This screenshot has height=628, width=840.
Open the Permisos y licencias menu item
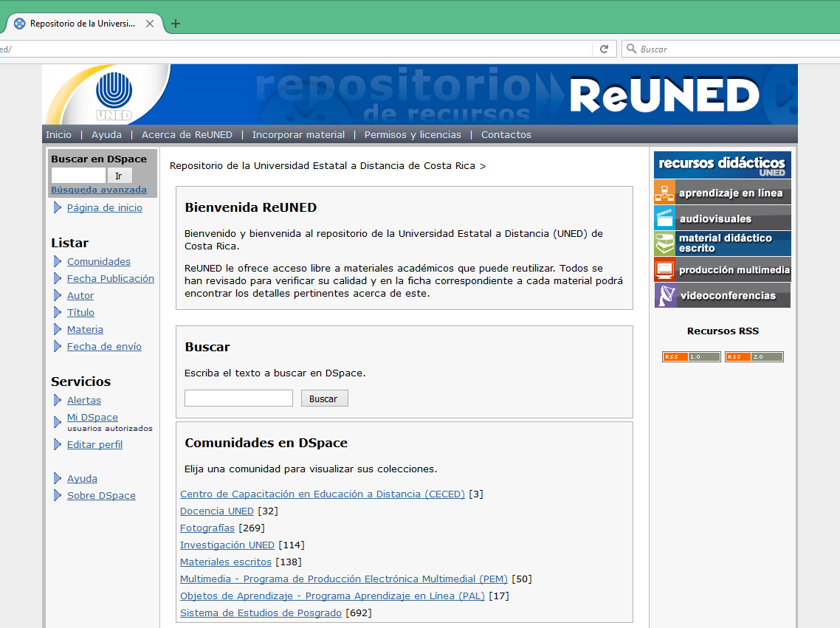coord(413,134)
